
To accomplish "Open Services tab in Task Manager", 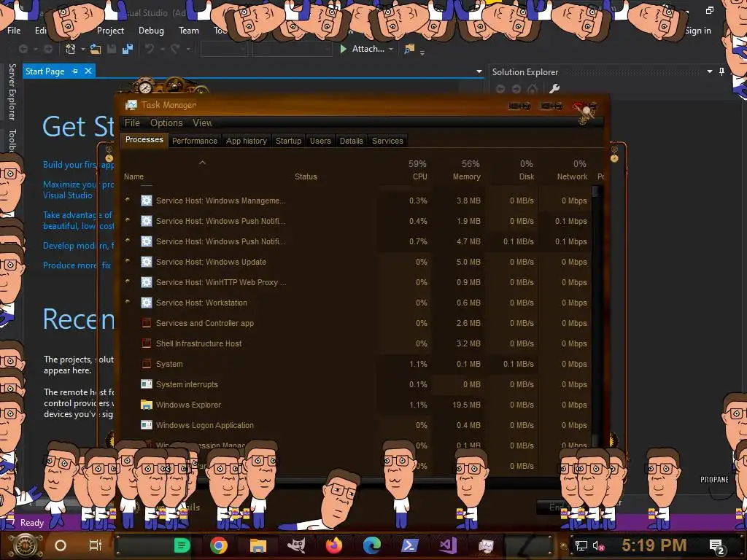I will pyautogui.click(x=387, y=141).
